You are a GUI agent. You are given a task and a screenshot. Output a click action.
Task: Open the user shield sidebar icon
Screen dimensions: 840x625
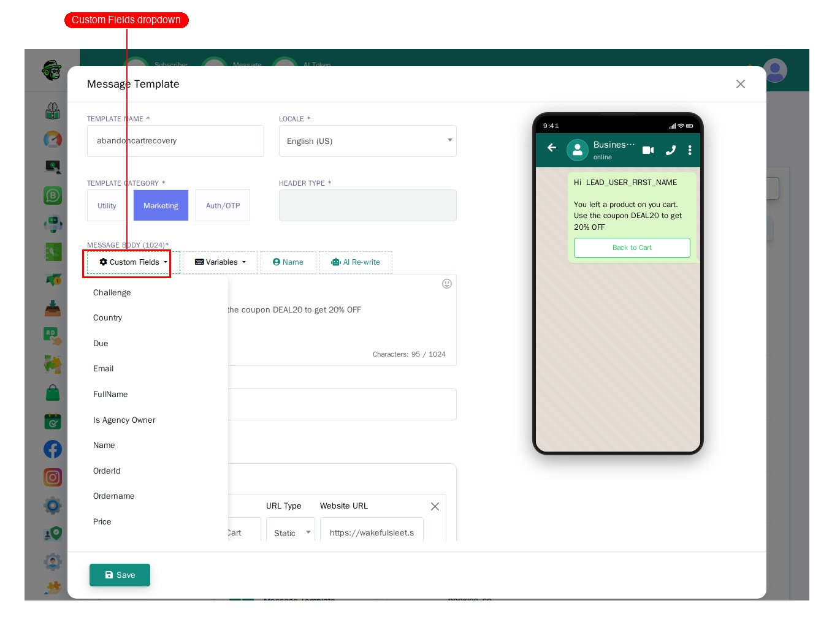tap(53, 534)
